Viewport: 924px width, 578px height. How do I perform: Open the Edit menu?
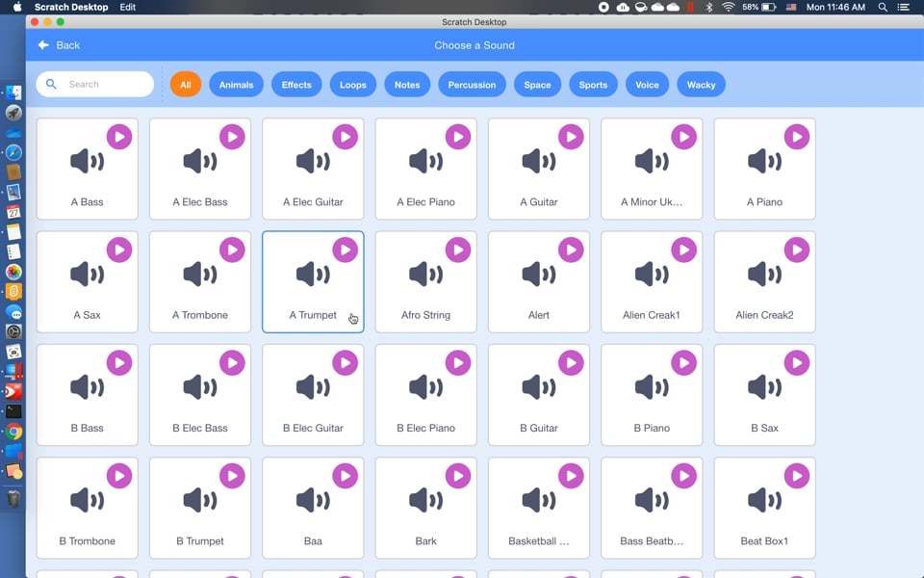pyautogui.click(x=127, y=7)
